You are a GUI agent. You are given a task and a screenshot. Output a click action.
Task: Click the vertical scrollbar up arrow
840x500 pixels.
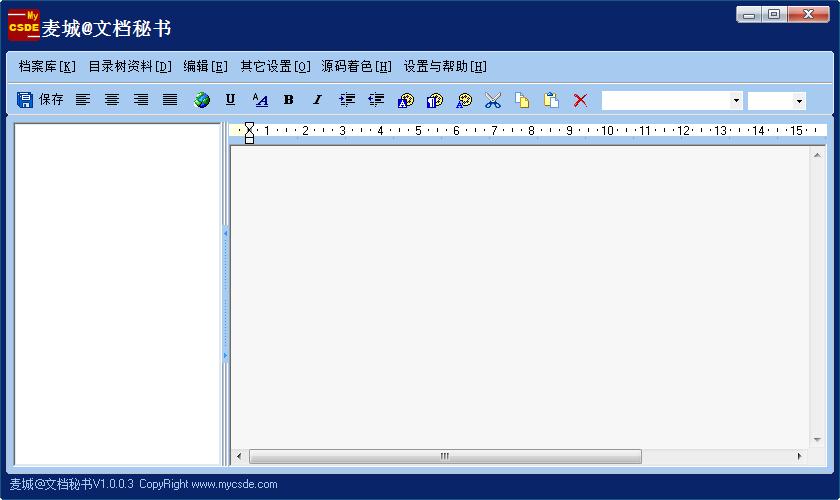(817, 155)
